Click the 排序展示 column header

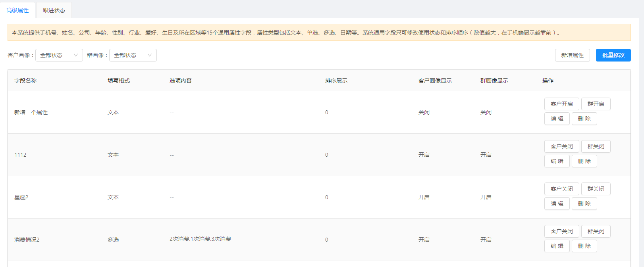(x=336, y=81)
